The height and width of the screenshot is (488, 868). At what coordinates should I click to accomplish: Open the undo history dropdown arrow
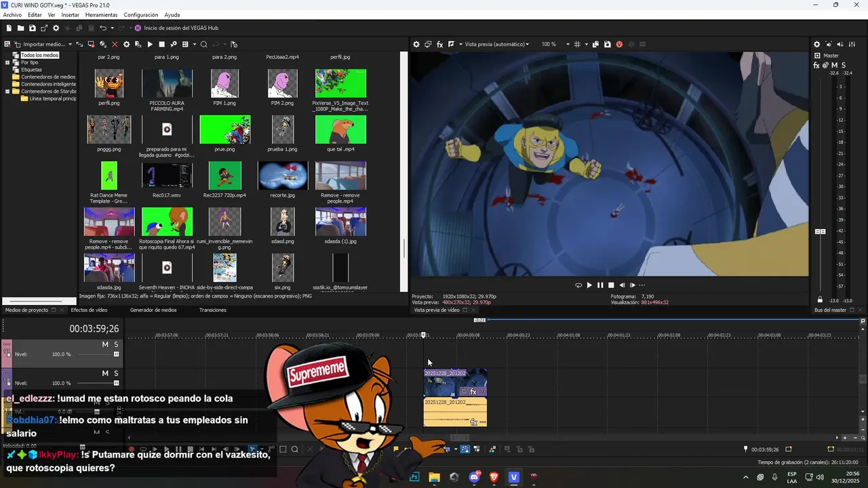pos(112,28)
